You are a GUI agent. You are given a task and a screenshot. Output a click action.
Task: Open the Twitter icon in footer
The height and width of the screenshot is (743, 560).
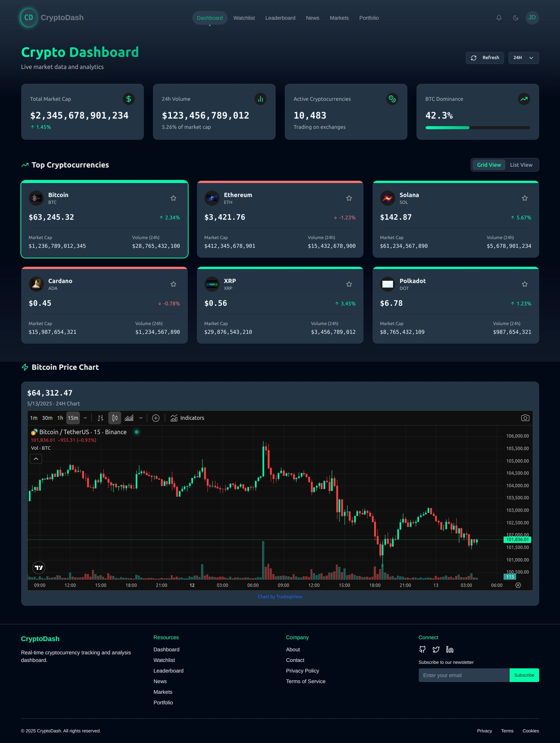coord(436,649)
